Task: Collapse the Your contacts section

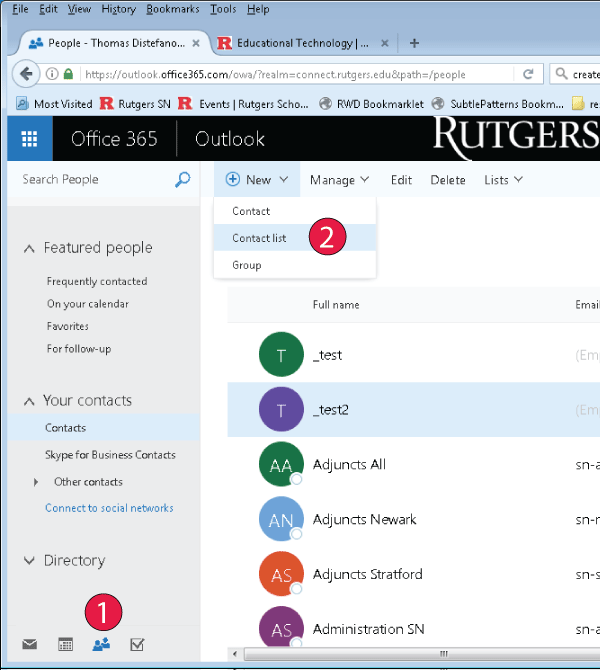Action: click(29, 401)
